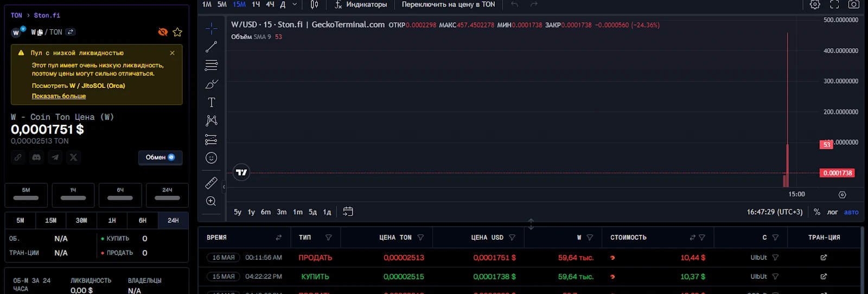Activate the zoom in tool
Screen dimensions: 868x294
[211, 201]
